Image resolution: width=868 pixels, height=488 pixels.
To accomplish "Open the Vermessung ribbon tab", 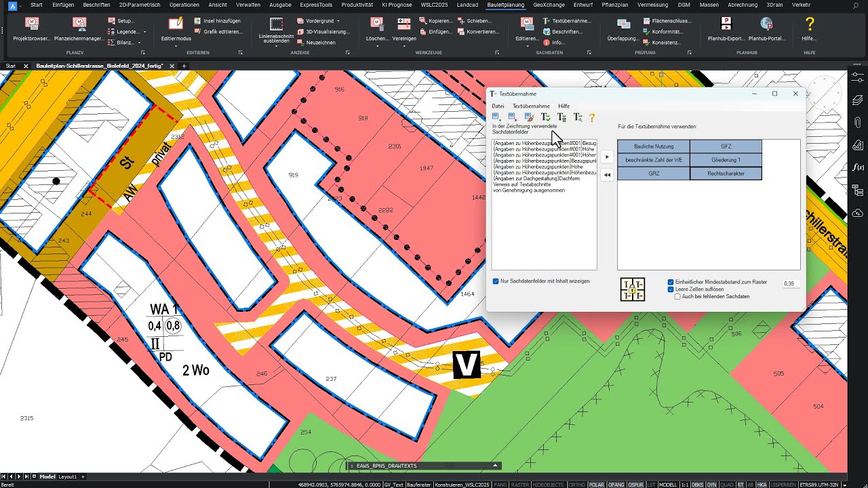I will click(653, 5).
